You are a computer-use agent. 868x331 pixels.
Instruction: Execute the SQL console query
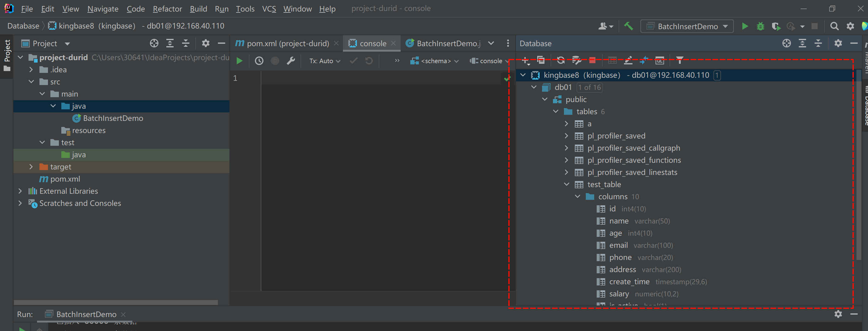tap(239, 61)
